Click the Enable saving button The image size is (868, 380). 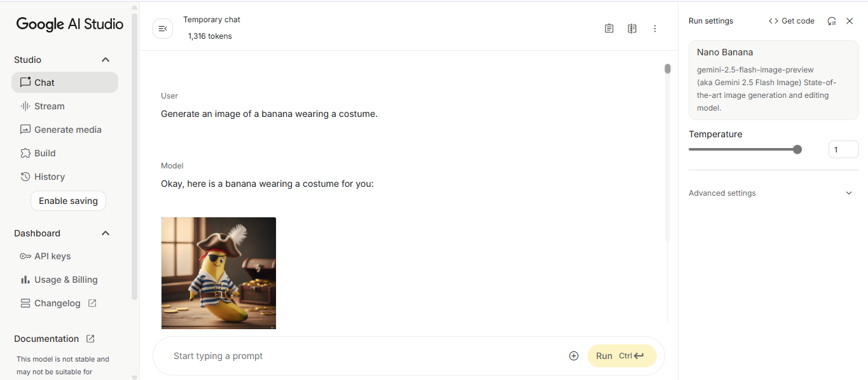click(68, 201)
